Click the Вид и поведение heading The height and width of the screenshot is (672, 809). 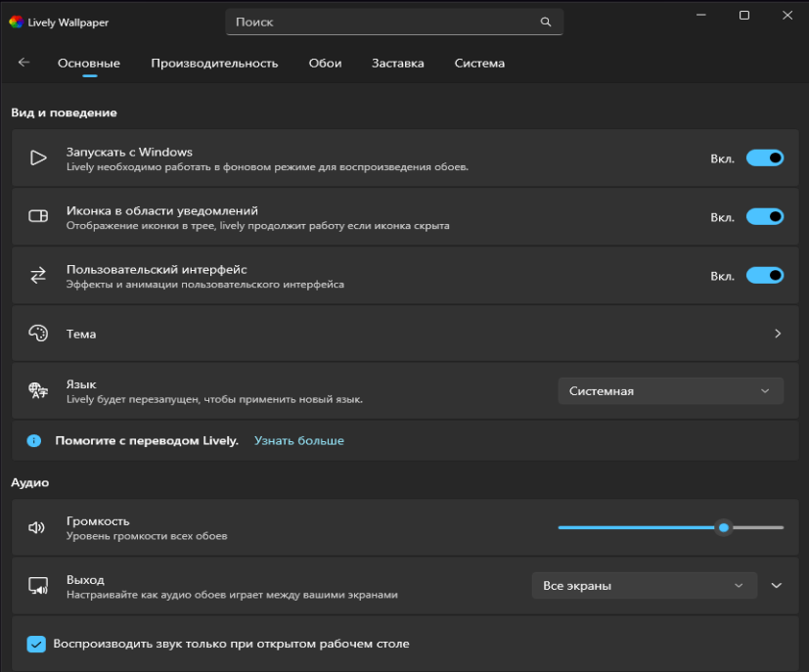click(x=64, y=112)
